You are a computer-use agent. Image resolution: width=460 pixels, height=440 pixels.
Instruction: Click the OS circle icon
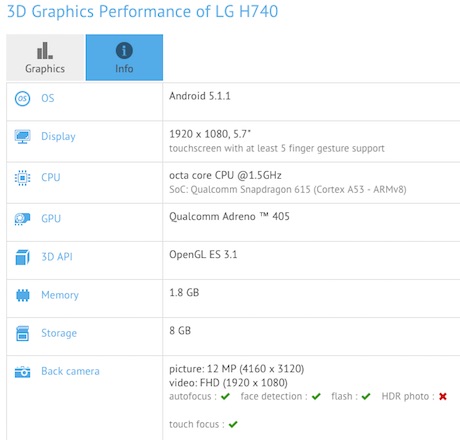tap(22, 98)
